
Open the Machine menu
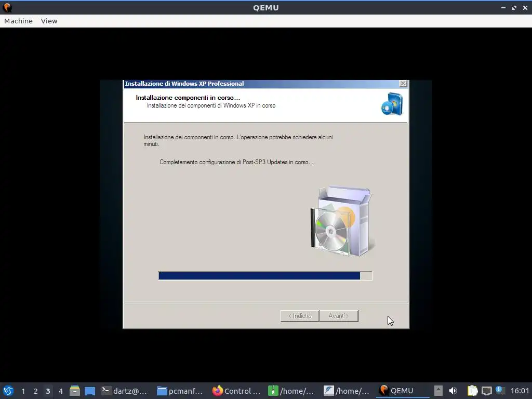click(x=18, y=21)
